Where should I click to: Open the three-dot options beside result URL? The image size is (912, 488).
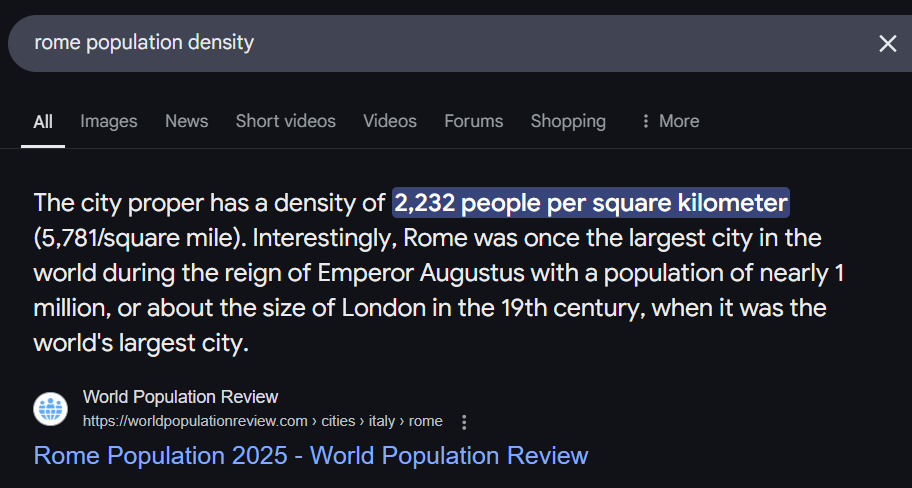pyautogui.click(x=464, y=422)
